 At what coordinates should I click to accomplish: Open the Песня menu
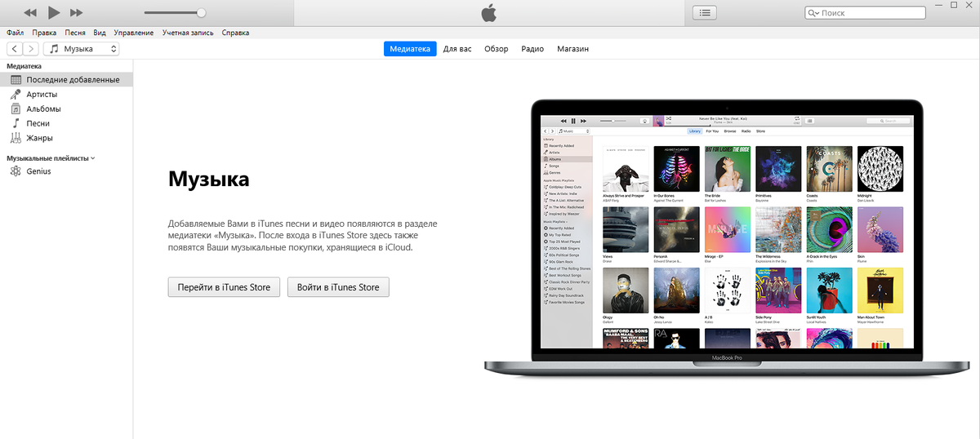tap(75, 33)
